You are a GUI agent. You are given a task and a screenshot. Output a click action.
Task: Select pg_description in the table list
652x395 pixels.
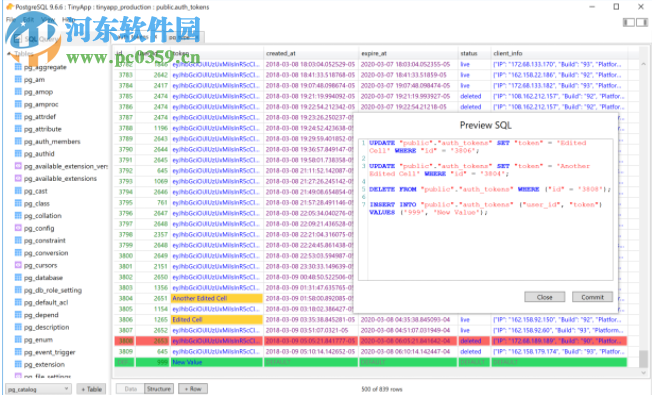[x=46, y=327]
